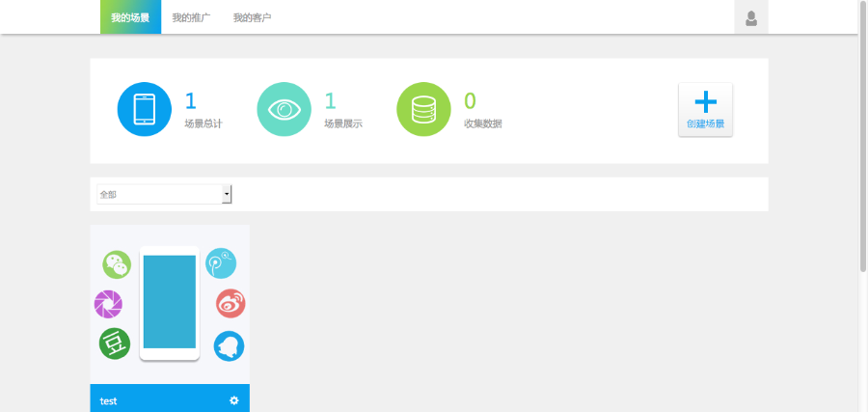This screenshot has width=868, height=412.
Task: Open the test scene phone thumbnail
Action: coord(170,303)
